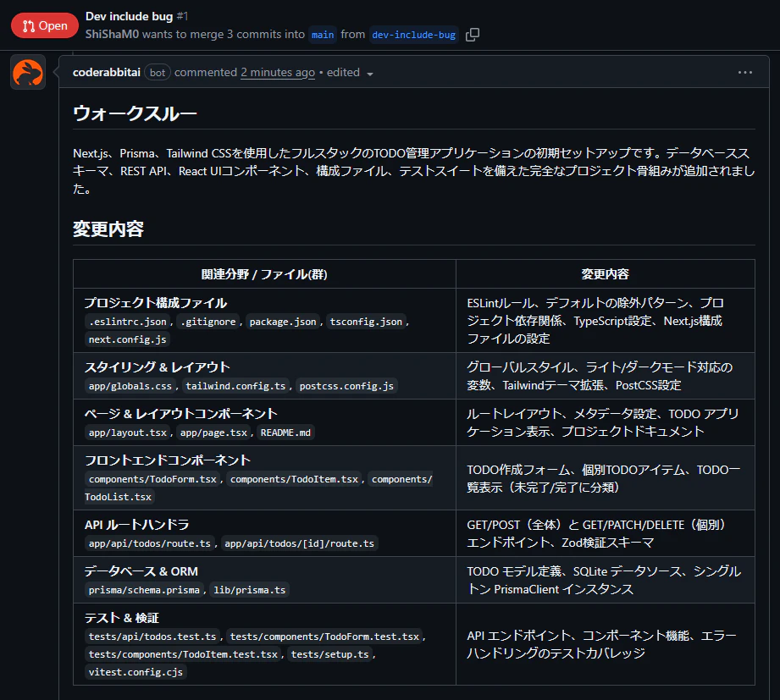Viewport: 780px width, 700px height.
Task: Click the README.md file name
Action: [x=285, y=433]
